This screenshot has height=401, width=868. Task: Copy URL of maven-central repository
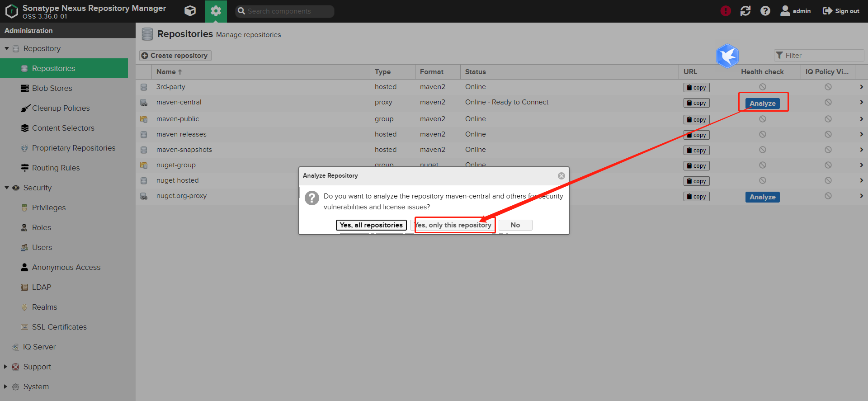tap(696, 103)
